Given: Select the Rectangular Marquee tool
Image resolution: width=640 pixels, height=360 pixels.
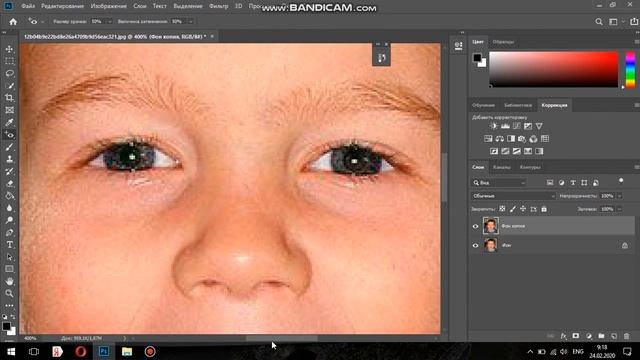Looking at the screenshot, I should pos(9,61).
